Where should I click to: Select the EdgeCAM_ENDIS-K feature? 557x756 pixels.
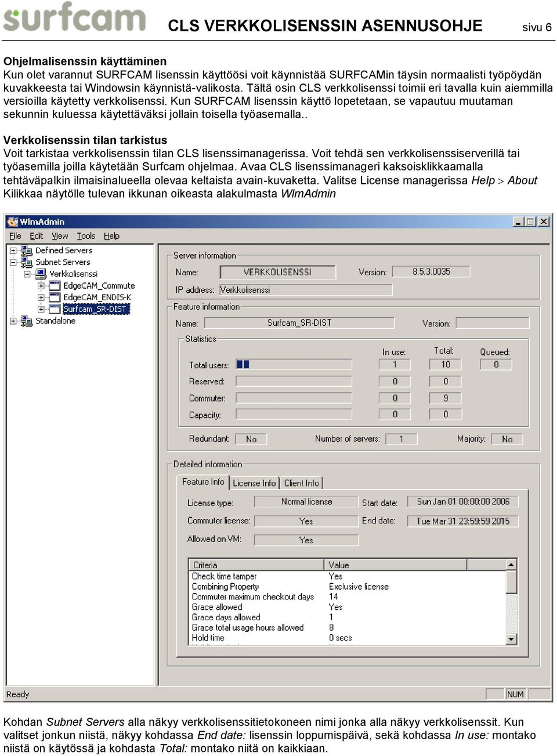[x=97, y=297]
